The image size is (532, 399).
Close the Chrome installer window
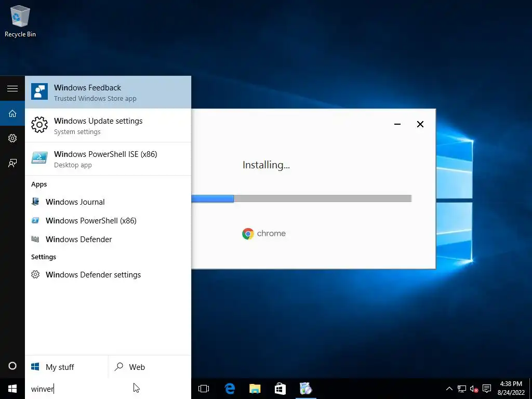pos(420,124)
